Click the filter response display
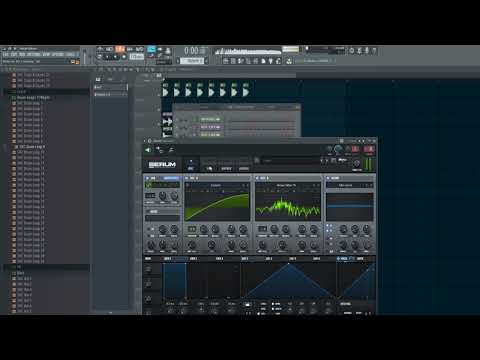480x360 pixels. coord(349,207)
